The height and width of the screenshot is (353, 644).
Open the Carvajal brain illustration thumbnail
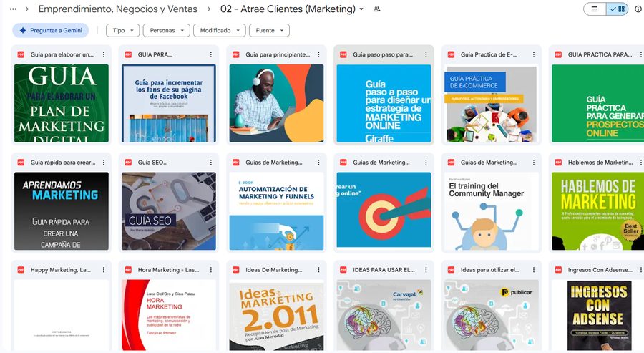point(384,315)
